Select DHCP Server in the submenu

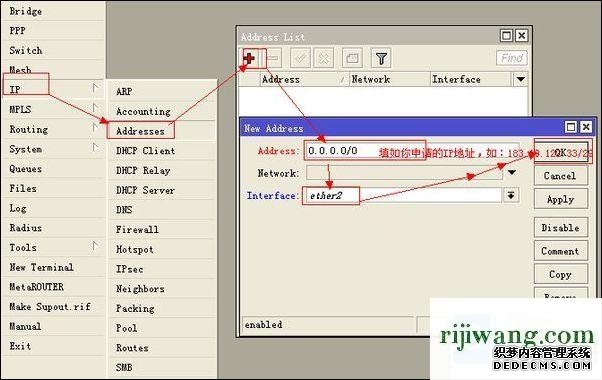(x=162, y=190)
